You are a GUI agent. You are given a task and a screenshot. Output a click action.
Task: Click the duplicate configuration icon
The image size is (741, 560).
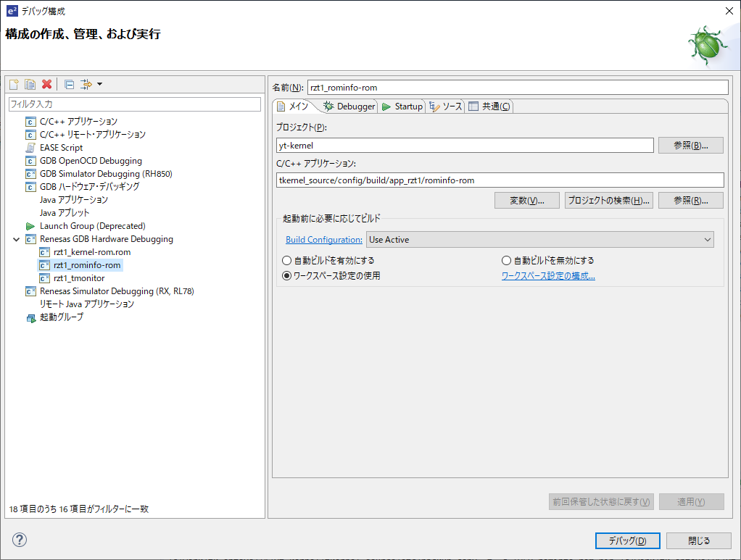(x=30, y=85)
